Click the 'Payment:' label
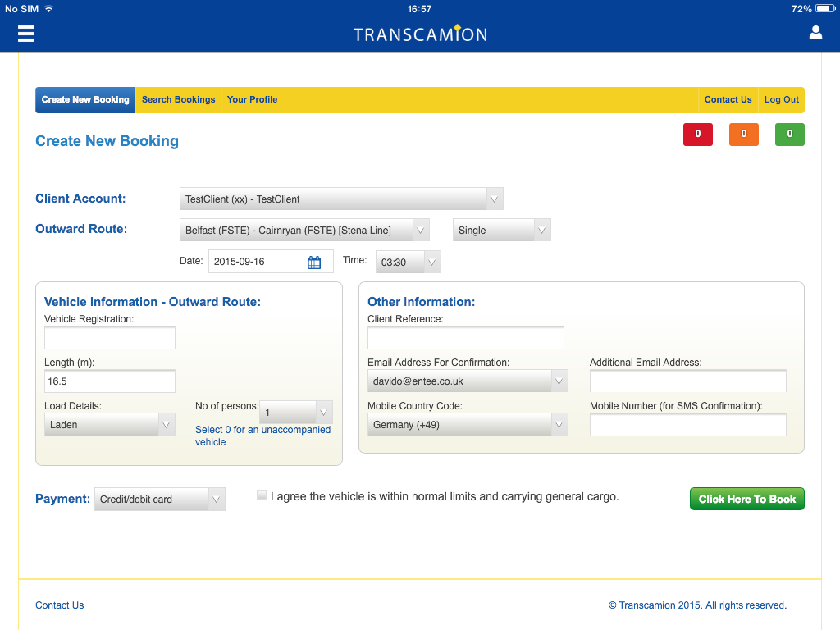This screenshot has height=630, width=840. (62, 499)
